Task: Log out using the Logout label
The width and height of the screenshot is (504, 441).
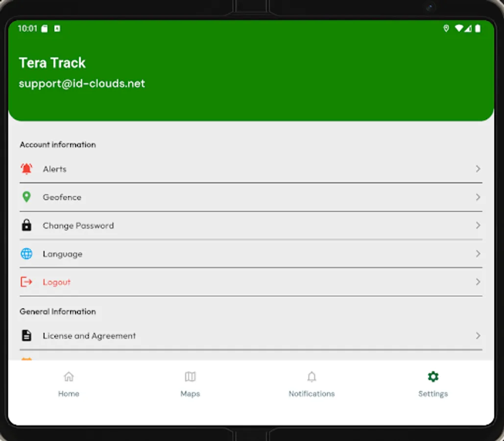Action: (57, 282)
